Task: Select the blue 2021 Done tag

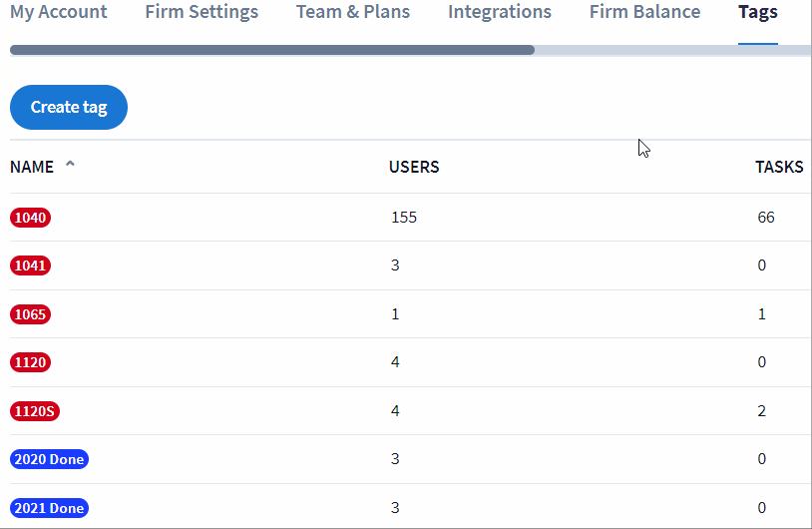Action: tap(49, 508)
